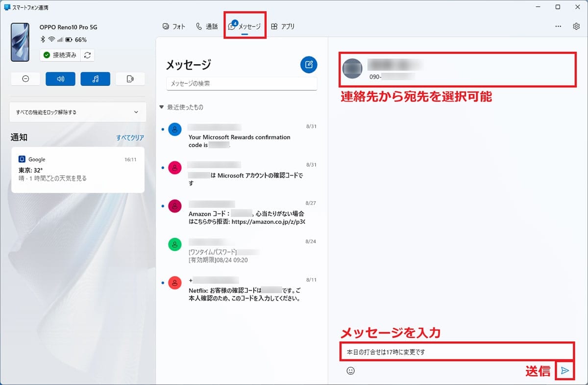Click the refresh connection icon
Viewport: 588px width, 385px height.
coord(87,55)
